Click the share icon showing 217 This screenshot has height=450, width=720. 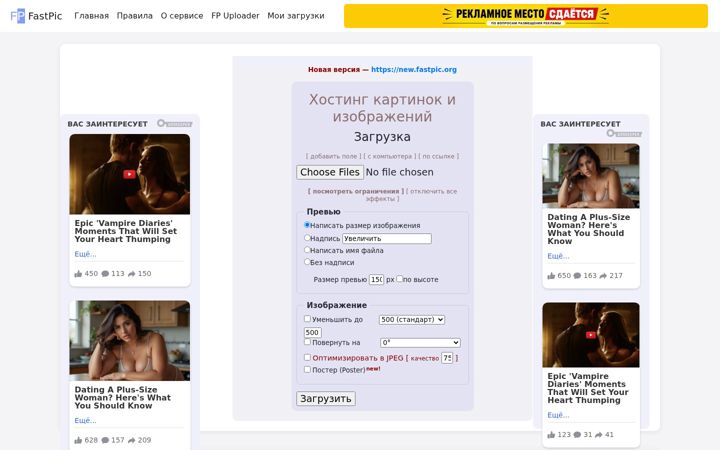[603, 276]
